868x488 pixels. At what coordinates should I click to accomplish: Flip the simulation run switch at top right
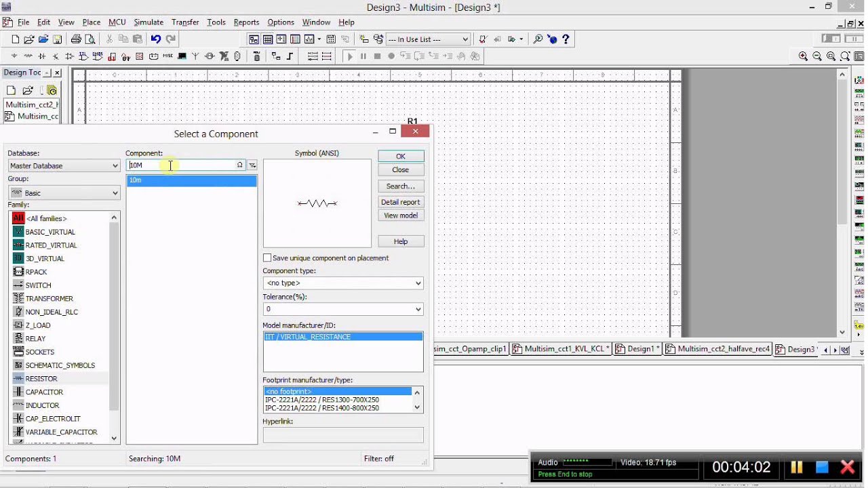pyautogui.click(x=831, y=38)
